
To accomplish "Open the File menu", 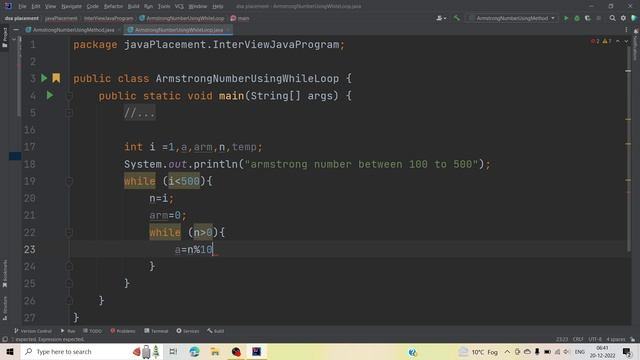I will [22, 6].
